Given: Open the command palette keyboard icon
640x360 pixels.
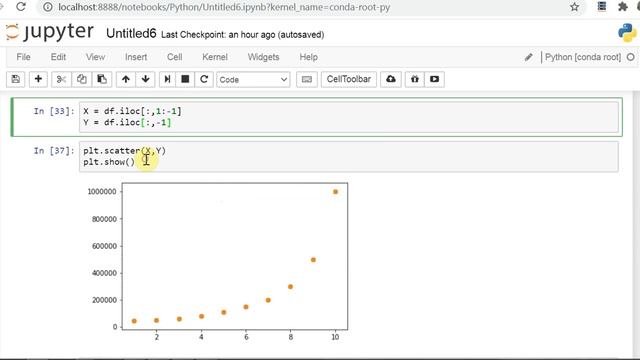Looking at the screenshot, I should coord(307,79).
